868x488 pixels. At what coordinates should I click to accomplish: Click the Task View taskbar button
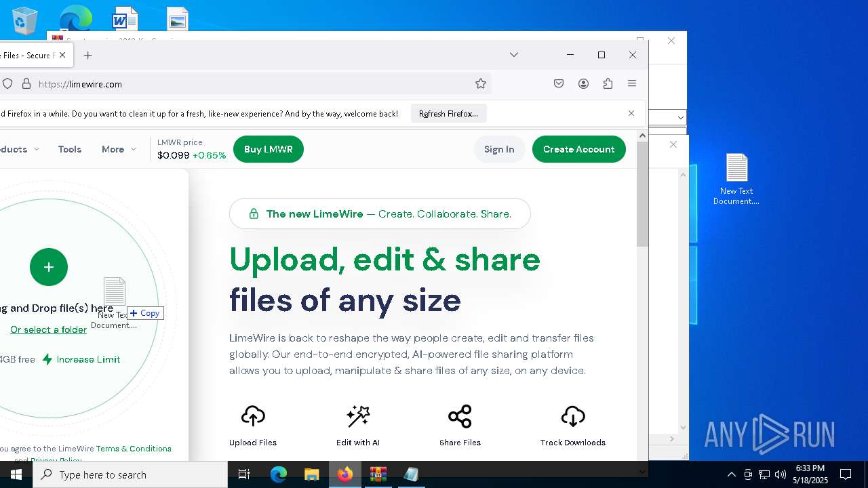(x=244, y=474)
